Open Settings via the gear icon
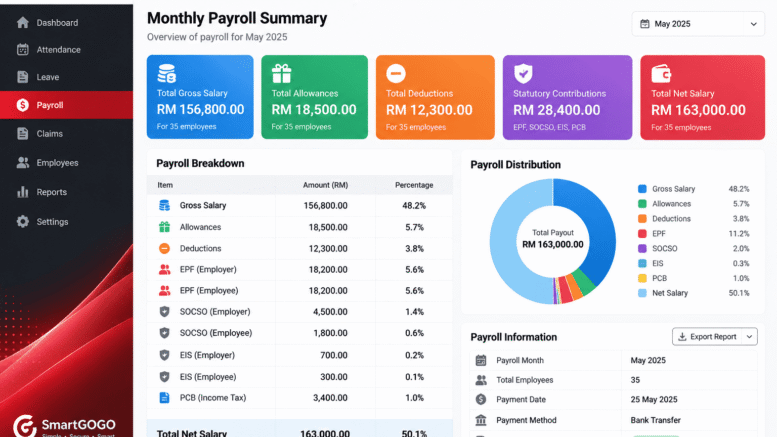The height and width of the screenshot is (437, 777). pyautogui.click(x=22, y=221)
